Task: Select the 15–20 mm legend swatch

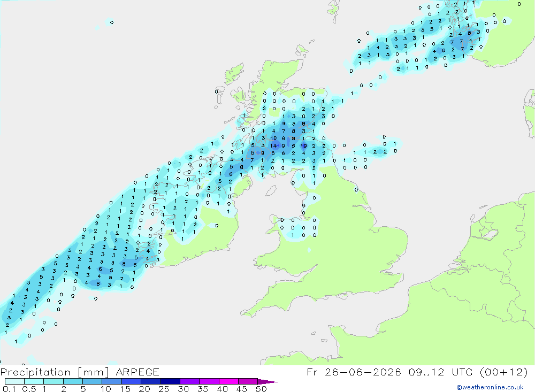Action: 131,381
